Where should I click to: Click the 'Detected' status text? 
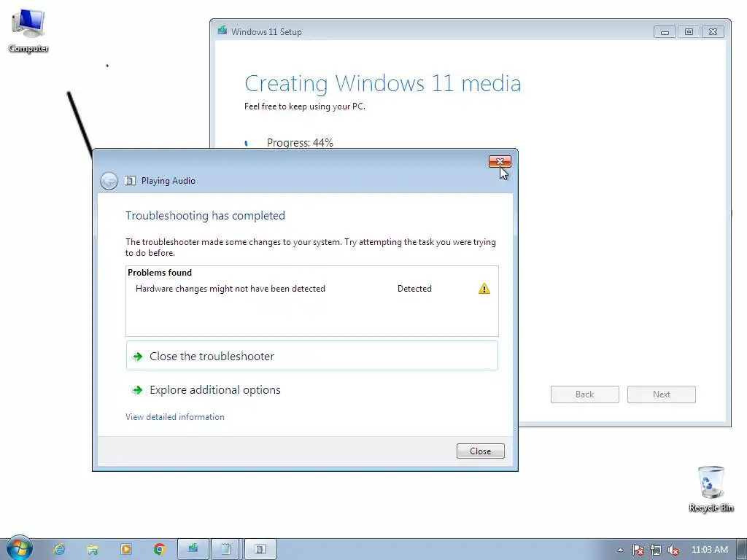pyautogui.click(x=414, y=289)
